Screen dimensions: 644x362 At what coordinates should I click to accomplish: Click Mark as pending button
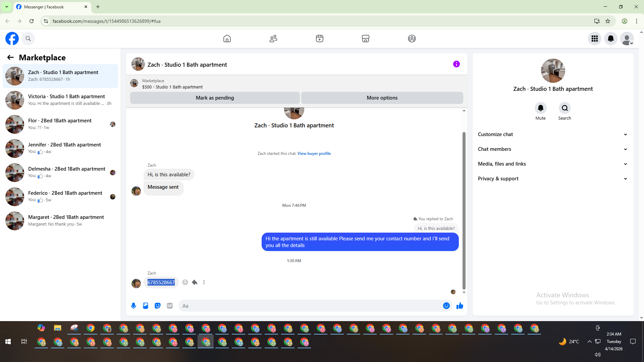pos(215,98)
